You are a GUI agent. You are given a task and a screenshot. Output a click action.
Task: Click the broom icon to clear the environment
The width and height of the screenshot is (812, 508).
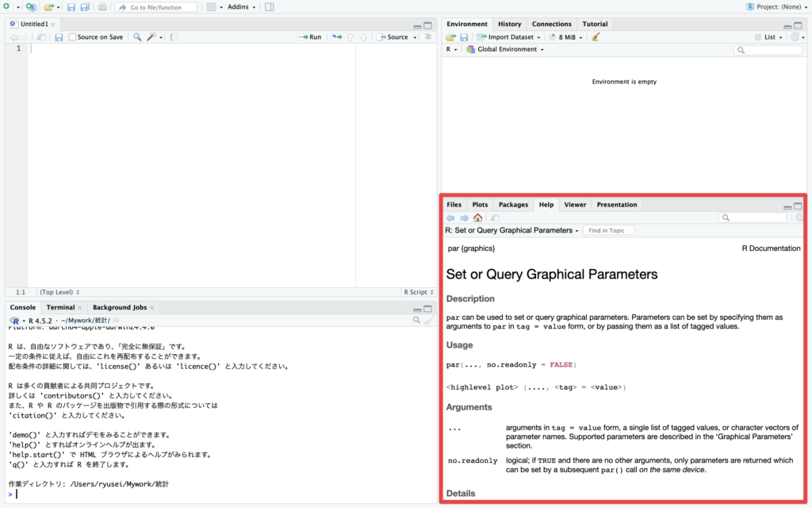point(596,37)
